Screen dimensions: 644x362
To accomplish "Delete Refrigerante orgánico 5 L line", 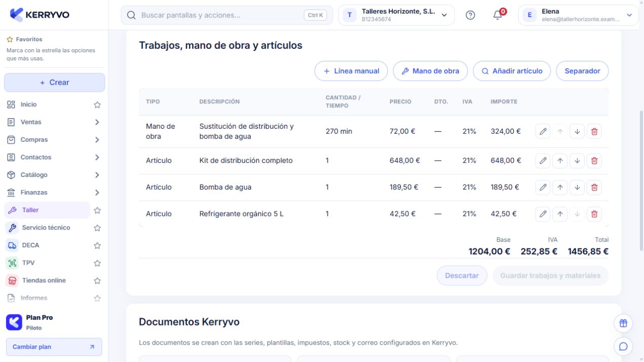I will (x=594, y=214).
